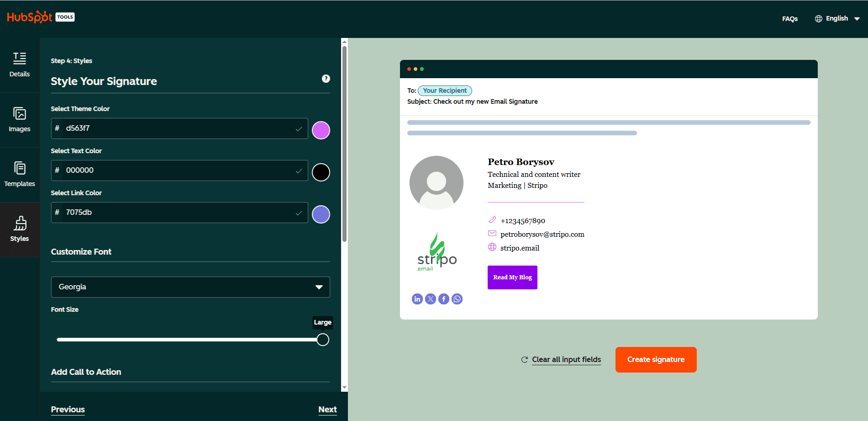Click the Petro Borysov name in preview
868x421 pixels.
click(521, 162)
